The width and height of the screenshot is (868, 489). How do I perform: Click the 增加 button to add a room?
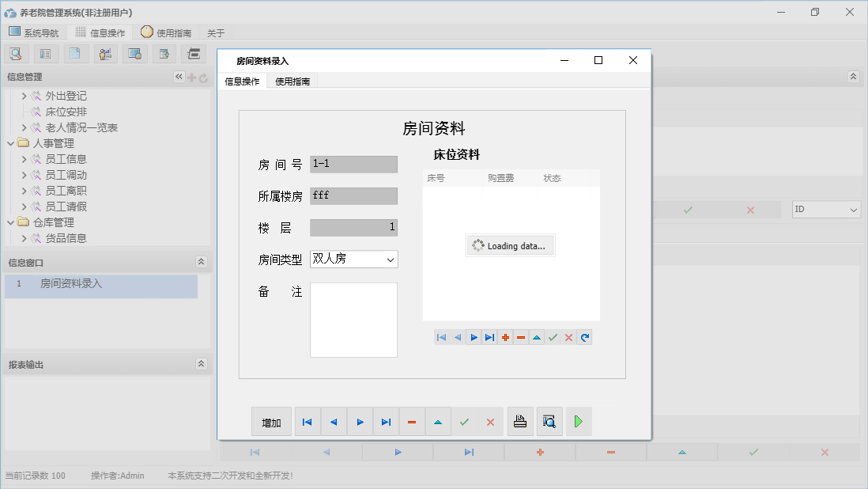(271, 421)
